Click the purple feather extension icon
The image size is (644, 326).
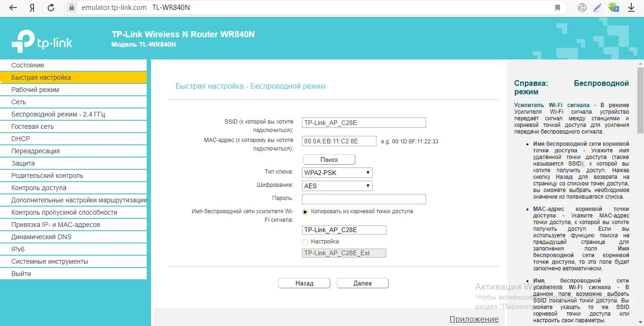[597, 8]
